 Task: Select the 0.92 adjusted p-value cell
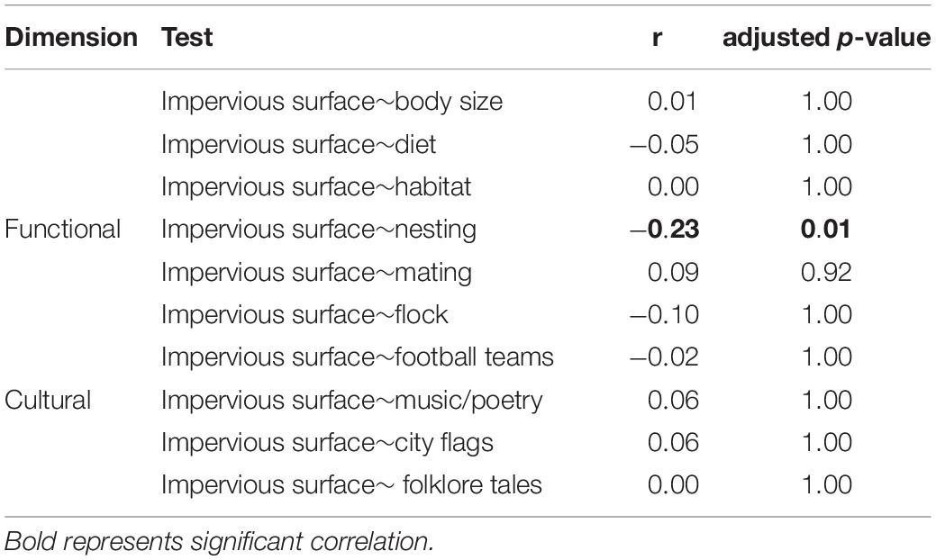[826, 272]
